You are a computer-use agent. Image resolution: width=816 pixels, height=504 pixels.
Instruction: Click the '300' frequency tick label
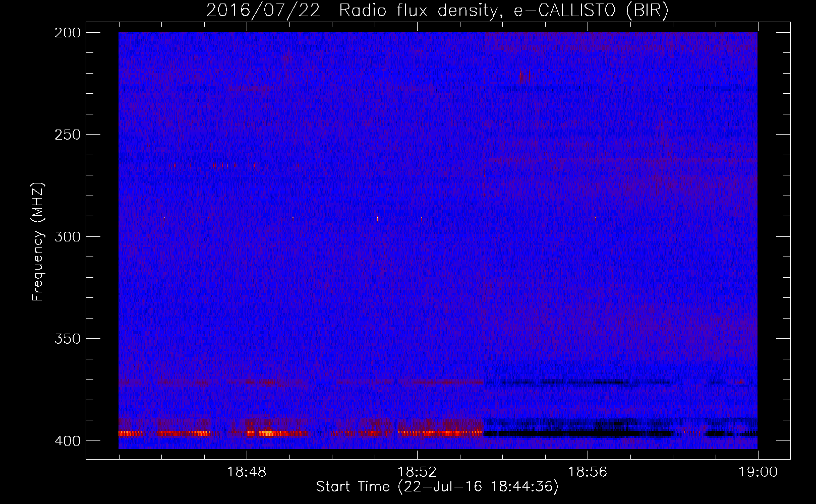pyautogui.click(x=67, y=236)
